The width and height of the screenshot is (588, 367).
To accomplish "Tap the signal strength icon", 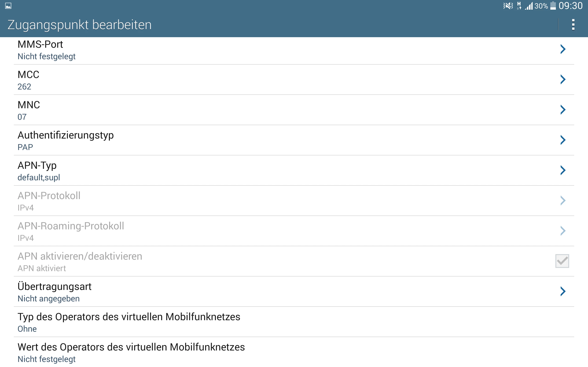I will pyautogui.click(x=529, y=6).
